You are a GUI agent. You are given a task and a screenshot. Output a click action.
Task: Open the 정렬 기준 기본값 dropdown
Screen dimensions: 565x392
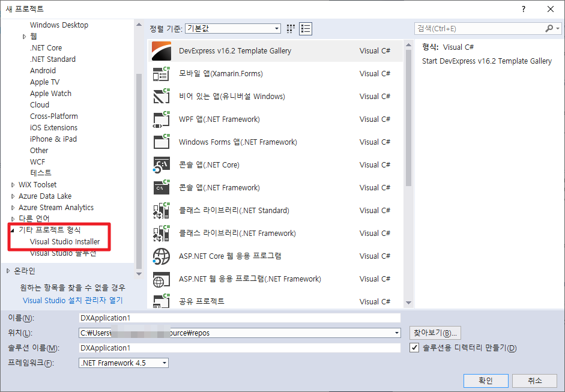(x=233, y=28)
